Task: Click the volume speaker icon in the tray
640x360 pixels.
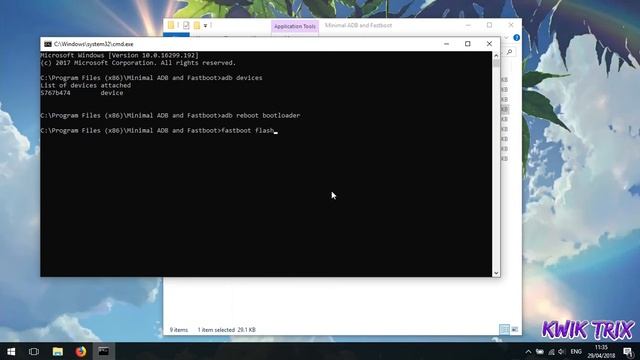Action: click(562, 351)
